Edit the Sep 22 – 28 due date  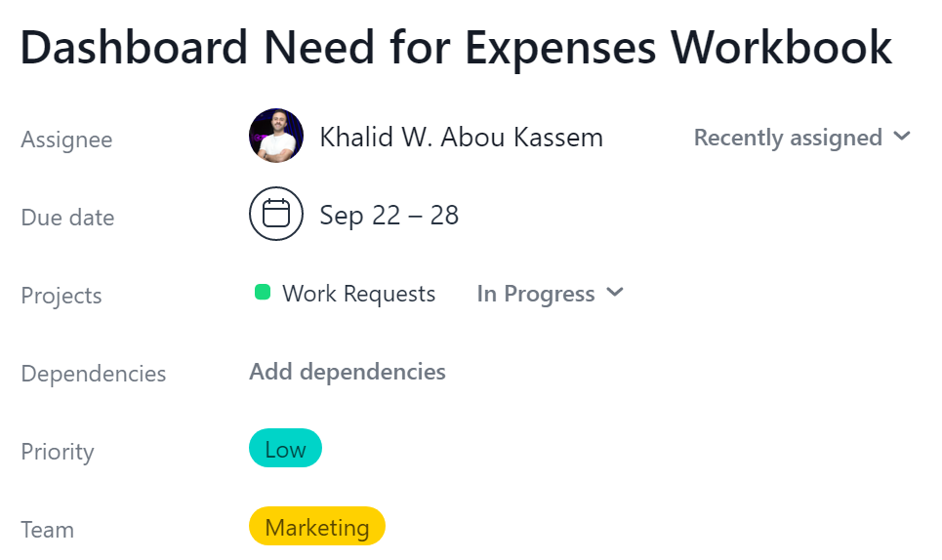pos(389,215)
